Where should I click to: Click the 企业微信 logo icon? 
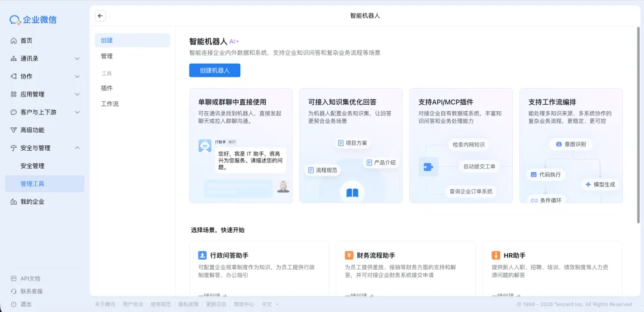coord(15,19)
